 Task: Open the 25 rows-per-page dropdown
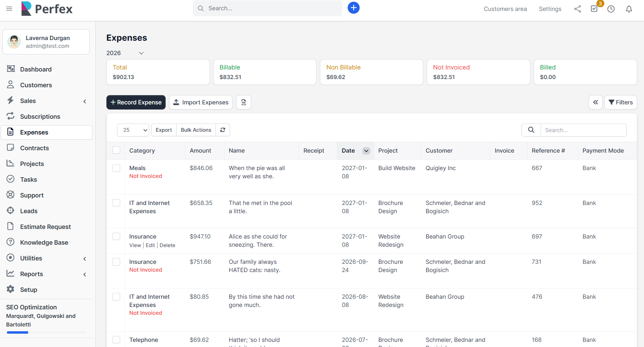[133, 130]
